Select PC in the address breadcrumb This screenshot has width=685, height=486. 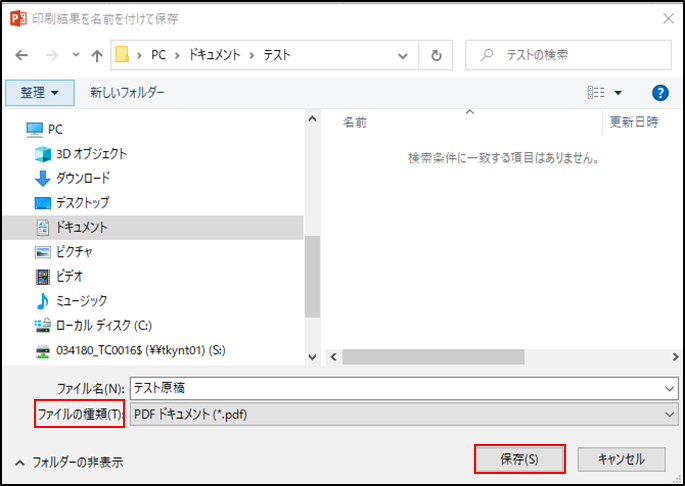159,55
